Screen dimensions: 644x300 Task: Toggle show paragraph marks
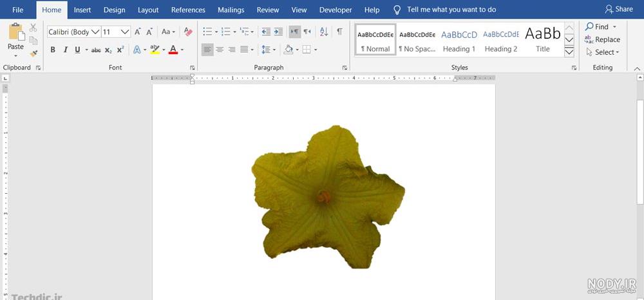click(x=339, y=32)
